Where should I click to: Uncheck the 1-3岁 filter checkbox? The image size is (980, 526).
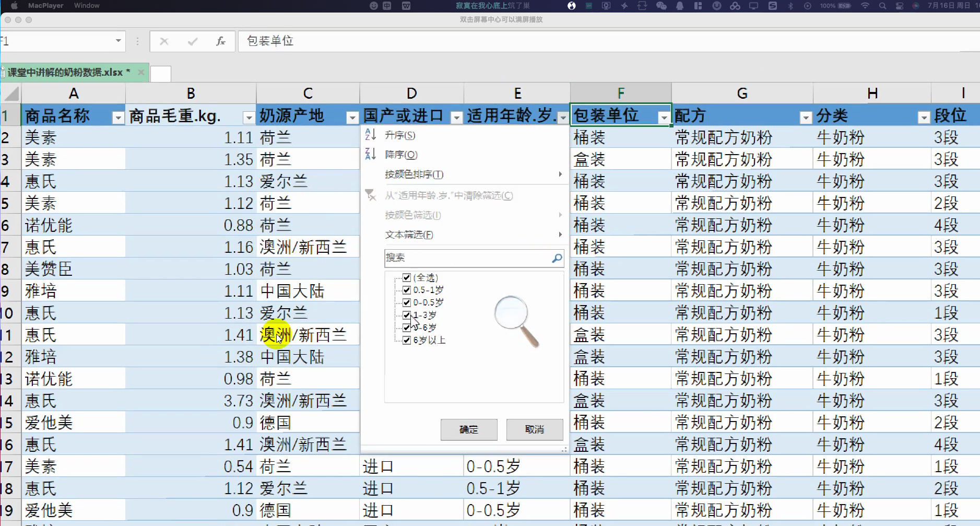[407, 315]
